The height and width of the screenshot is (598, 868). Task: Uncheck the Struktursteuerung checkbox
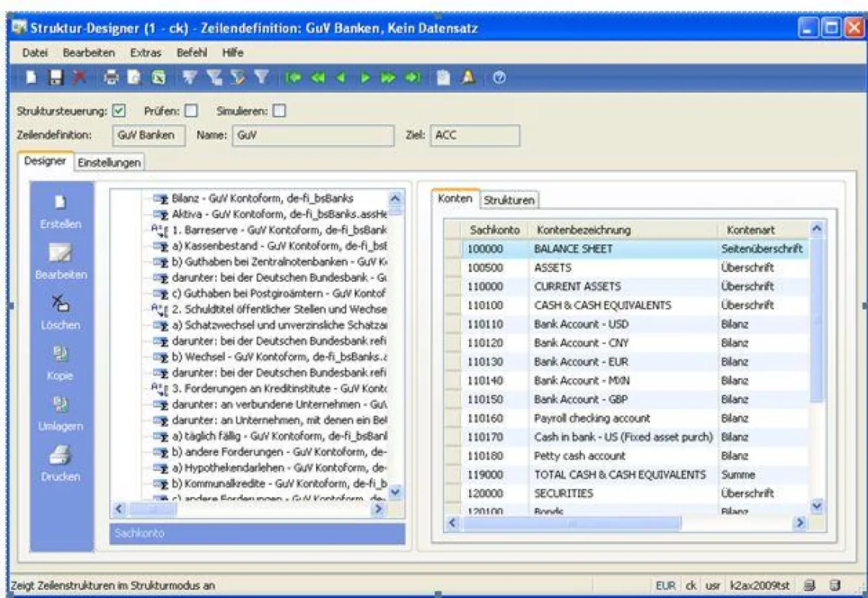pyautogui.click(x=119, y=111)
